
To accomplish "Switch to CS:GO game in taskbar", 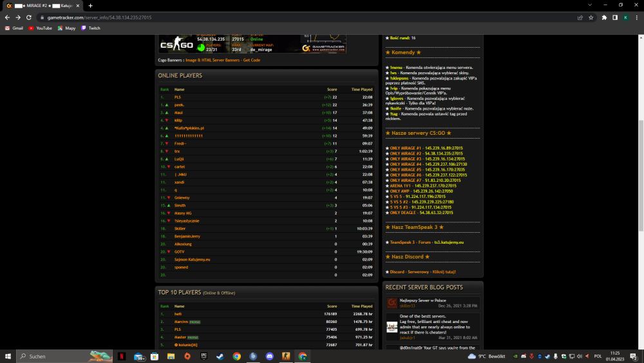I will 286,357.
